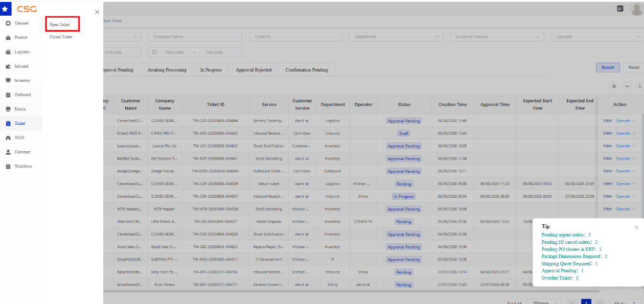
Task: View ticket TW-CGP-20260806-004837
Action: (x=608, y=196)
